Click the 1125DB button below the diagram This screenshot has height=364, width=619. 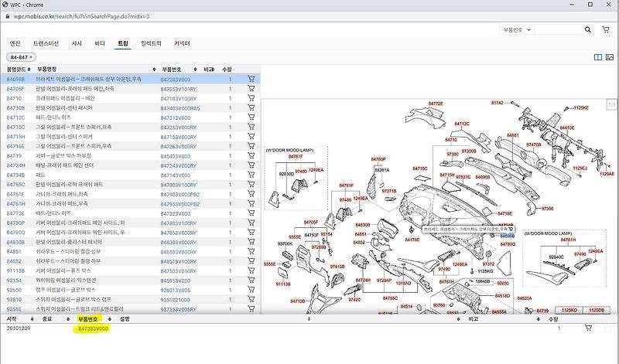[x=597, y=310]
